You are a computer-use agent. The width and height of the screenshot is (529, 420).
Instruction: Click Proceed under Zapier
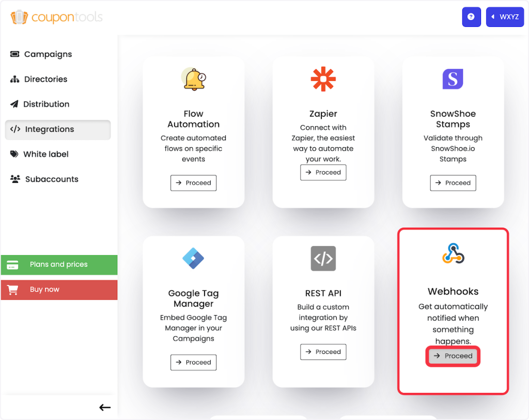click(323, 173)
